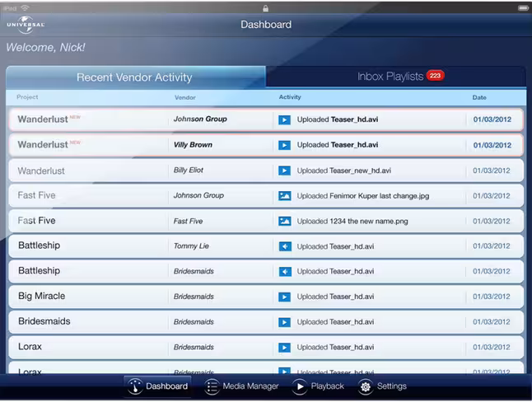Play the video icon in the first Lorax row
532x402 pixels.
pyautogui.click(x=284, y=348)
